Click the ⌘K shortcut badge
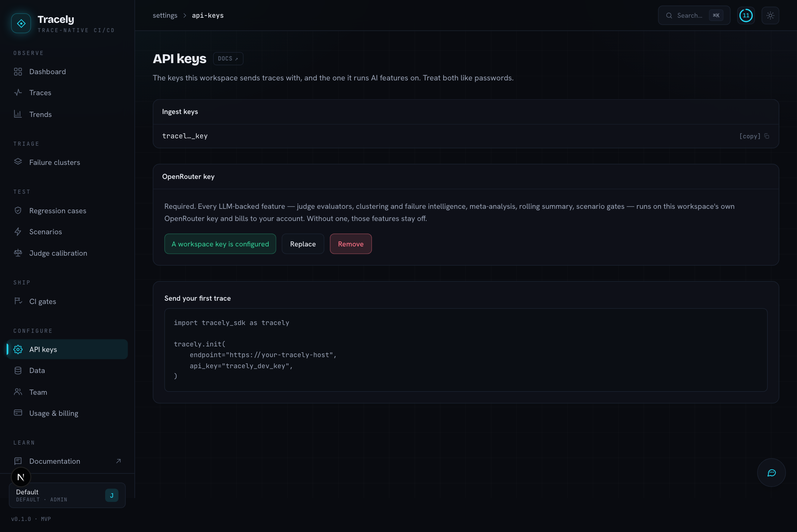The width and height of the screenshot is (797, 532). pyautogui.click(x=716, y=15)
